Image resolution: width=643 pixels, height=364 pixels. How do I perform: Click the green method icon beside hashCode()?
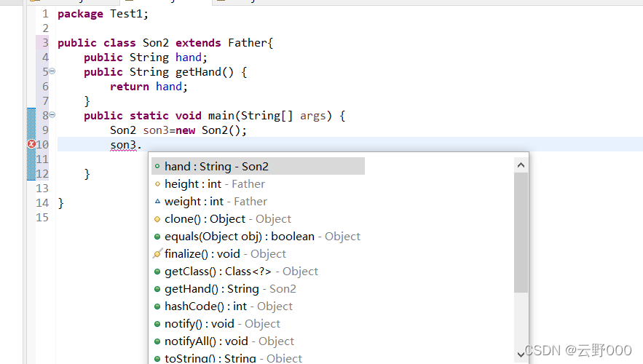[x=157, y=306]
